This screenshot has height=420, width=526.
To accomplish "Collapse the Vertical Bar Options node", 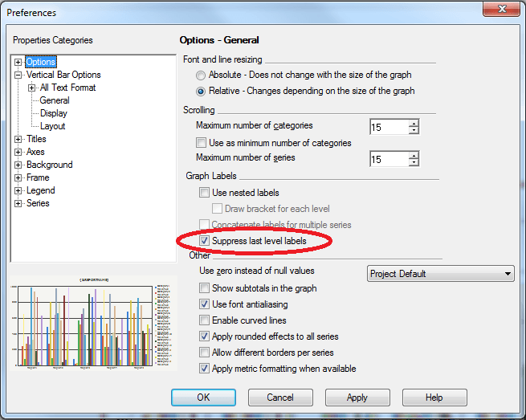I will 18,75.
